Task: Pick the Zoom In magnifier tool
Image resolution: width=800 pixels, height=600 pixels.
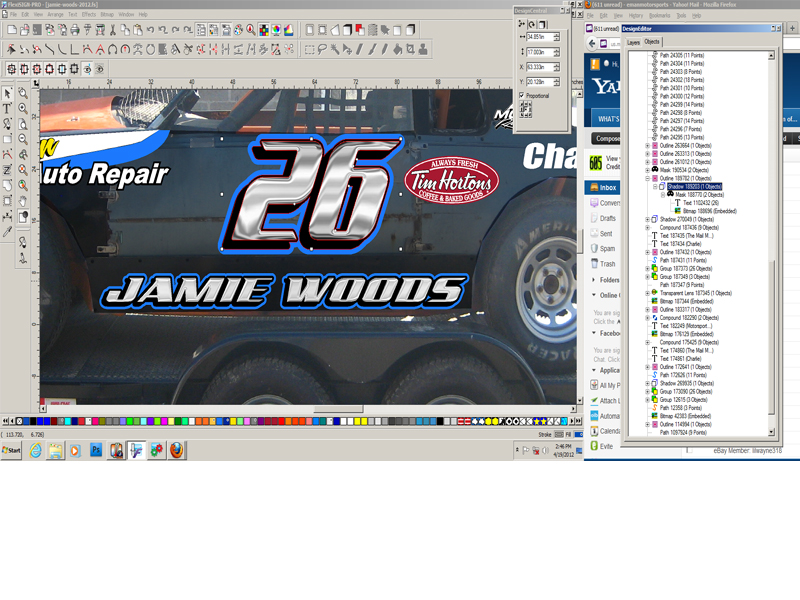Action: click(x=23, y=108)
